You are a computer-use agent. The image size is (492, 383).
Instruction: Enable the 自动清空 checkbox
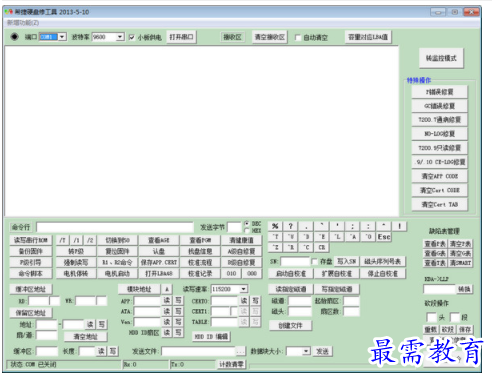(x=298, y=37)
